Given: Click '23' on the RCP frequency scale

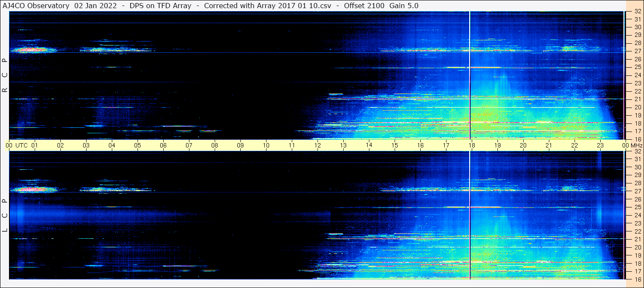Looking at the screenshot, I should click(638, 83).
